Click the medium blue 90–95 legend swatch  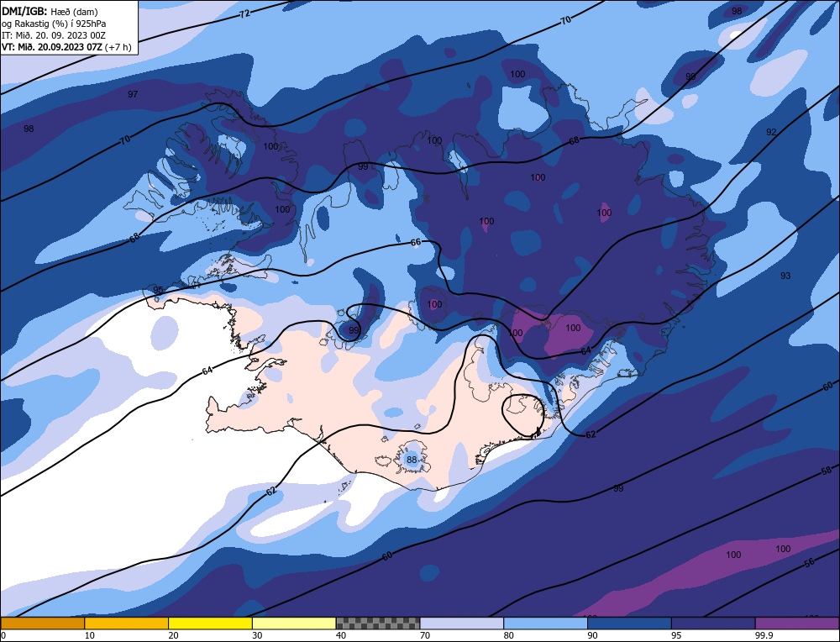pos(629,624)
